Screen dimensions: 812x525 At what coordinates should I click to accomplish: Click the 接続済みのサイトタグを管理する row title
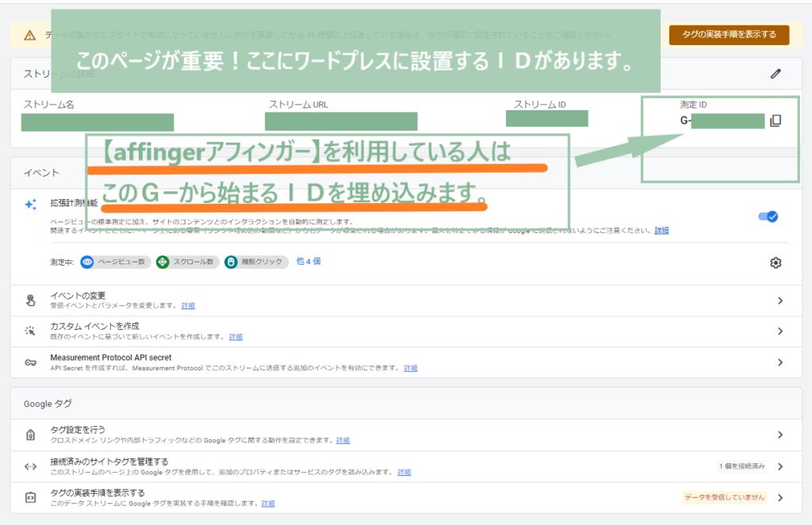pyautogui.click(x=109, y=462)
